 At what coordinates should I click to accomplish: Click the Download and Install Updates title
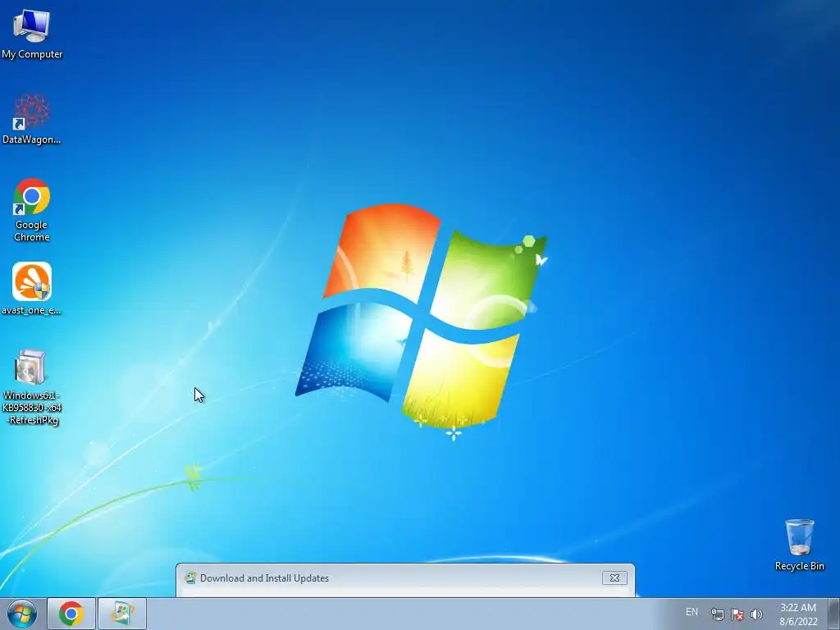point(264,578)
